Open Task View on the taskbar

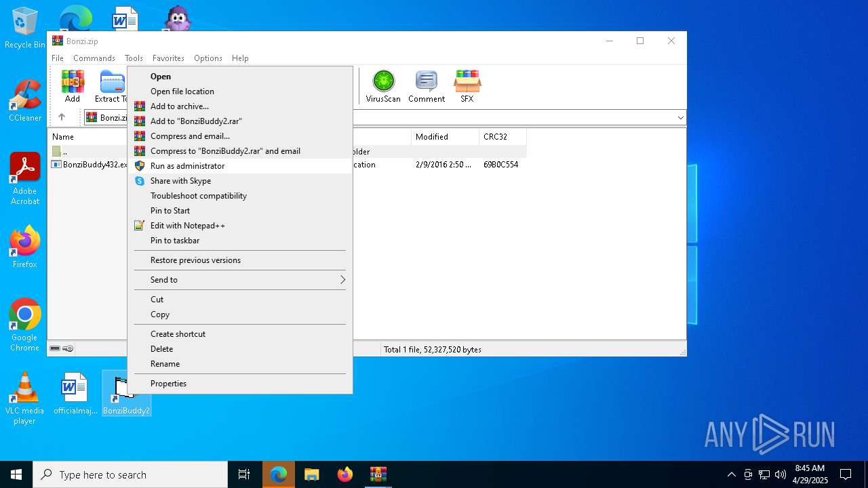pyautogui.click(x=244, y=474)
